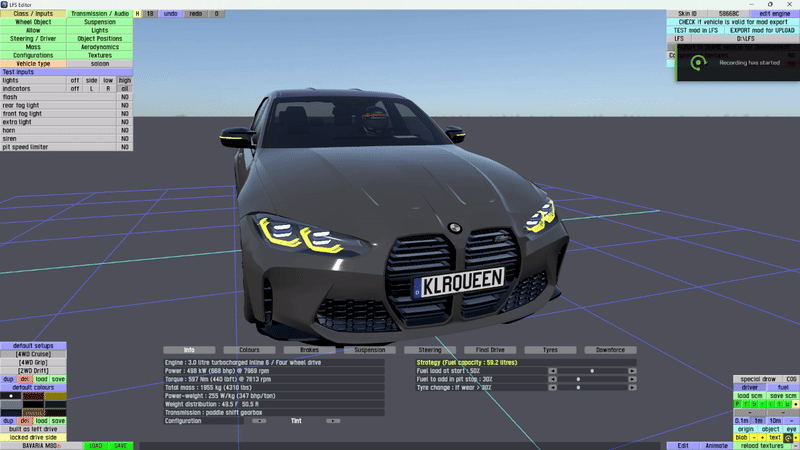Toggle the 'flash' test input
This screenshot has width=800, height=450.
point(124,97)
